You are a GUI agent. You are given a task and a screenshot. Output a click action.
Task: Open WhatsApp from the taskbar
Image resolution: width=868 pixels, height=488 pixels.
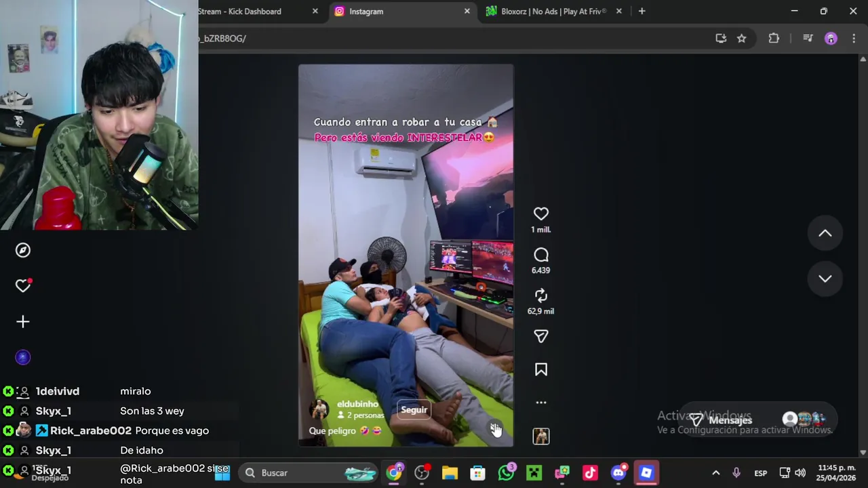click(x=506, y=473)
